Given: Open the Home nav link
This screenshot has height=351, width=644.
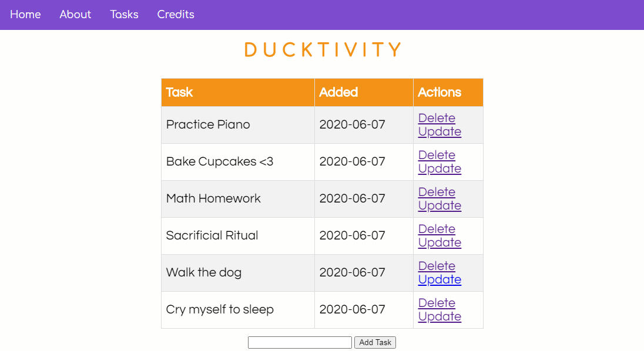Looking at the screenshot, I should [x=25, y=14].
